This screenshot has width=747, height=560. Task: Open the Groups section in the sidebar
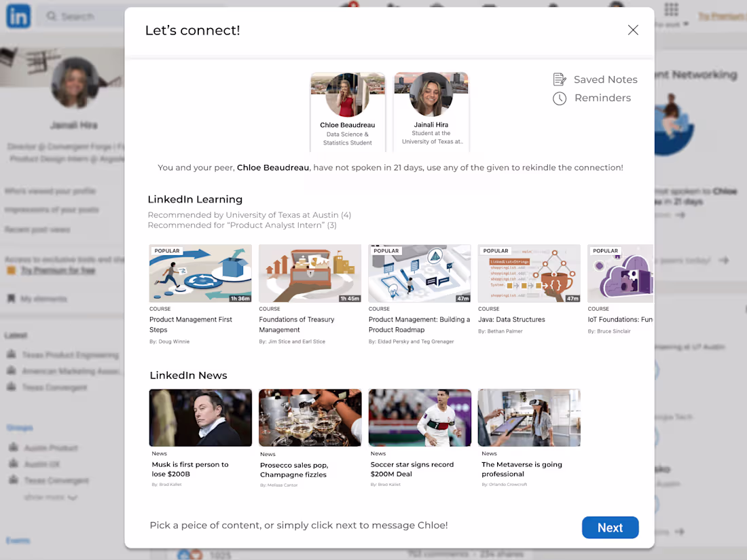click(21, 428)
